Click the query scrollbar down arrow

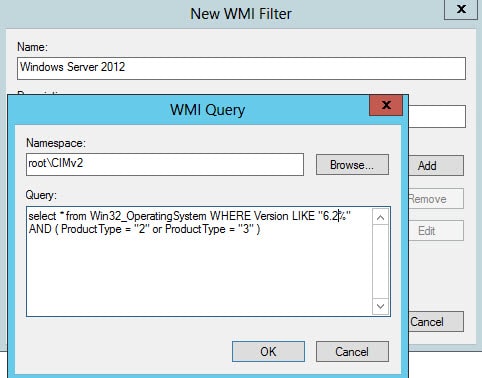click(x=380, y=306)
